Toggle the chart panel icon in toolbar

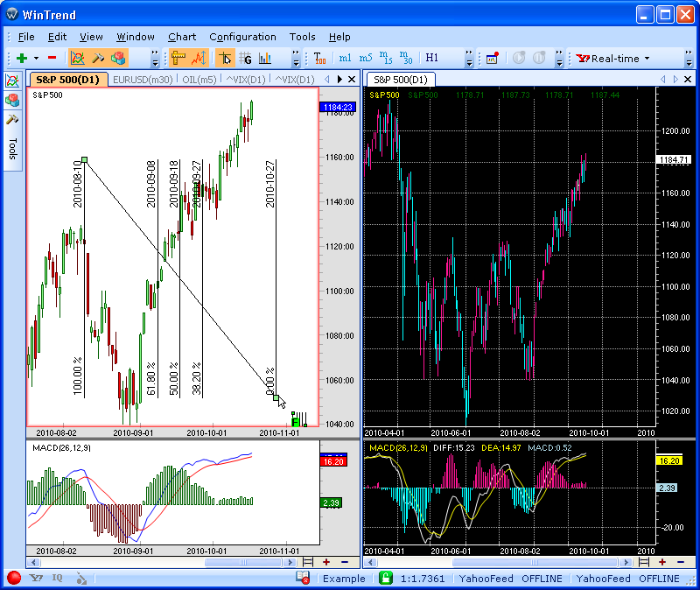[x=78, y=58]
